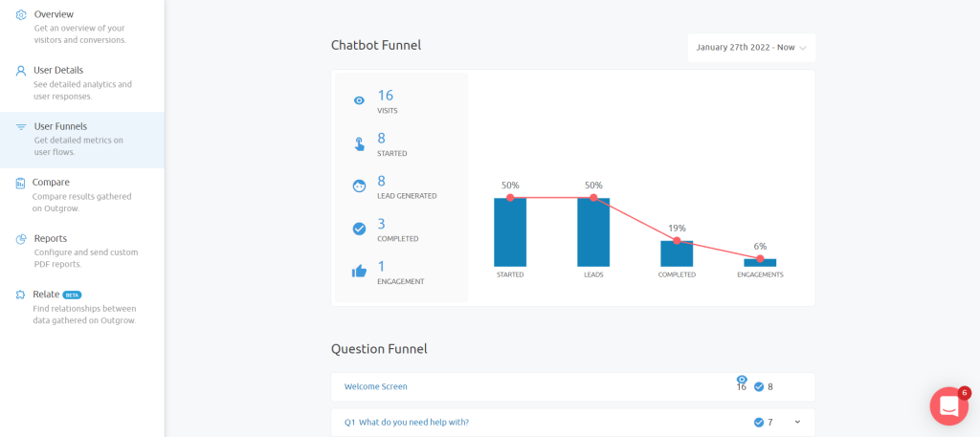Click the Compare chart icon
Screen dimensions: 980x437
[x=20, y=183]
